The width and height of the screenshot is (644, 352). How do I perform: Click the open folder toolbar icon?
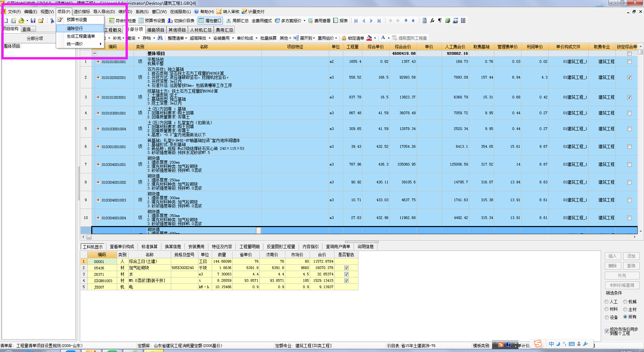[x=21, y=20]
